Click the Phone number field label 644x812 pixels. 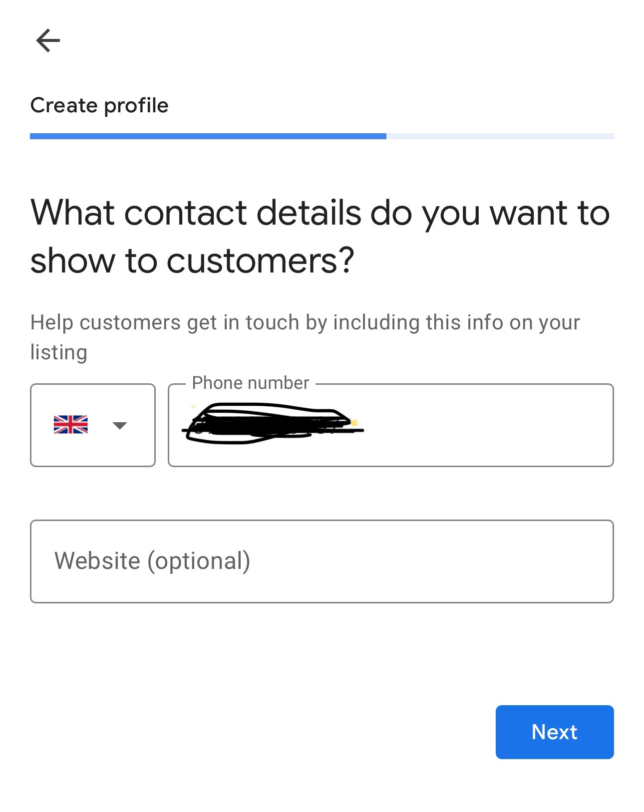tap(250, 383)
